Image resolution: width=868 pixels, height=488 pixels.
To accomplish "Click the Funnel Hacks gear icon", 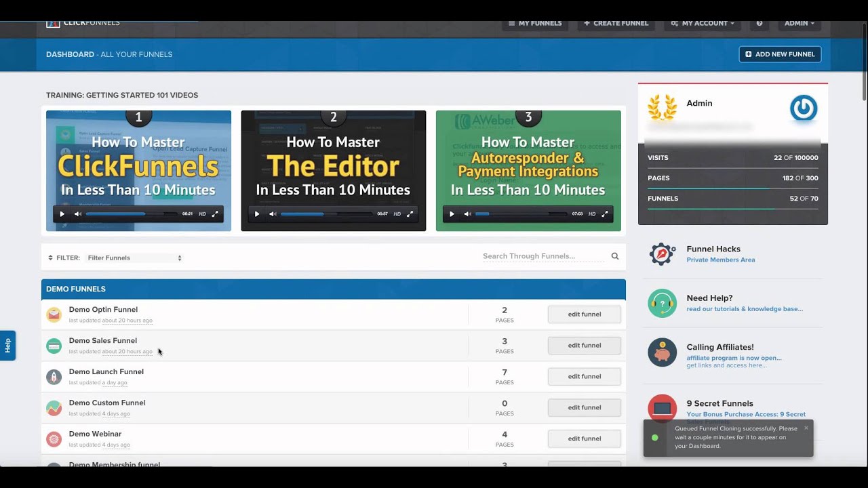I will [662, 254].
